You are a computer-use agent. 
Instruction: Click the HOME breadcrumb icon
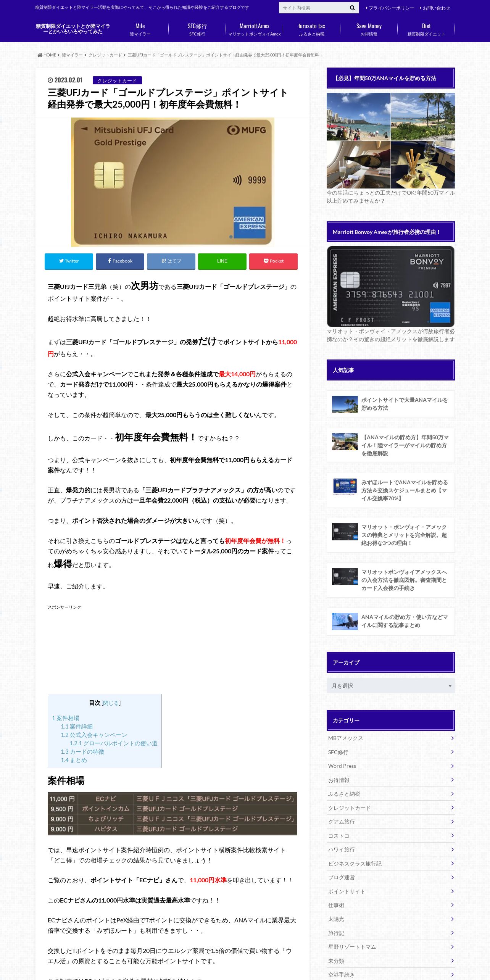[40, 55]
